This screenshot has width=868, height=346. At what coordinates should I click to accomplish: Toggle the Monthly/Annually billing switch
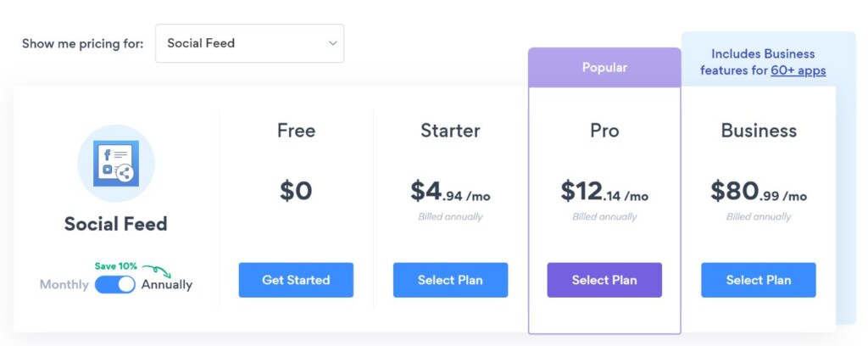pos(115,285)
